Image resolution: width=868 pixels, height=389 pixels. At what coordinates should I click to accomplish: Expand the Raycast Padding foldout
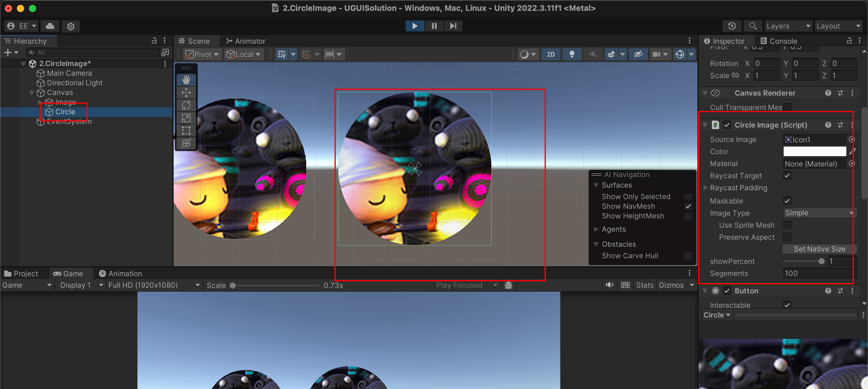706,188
